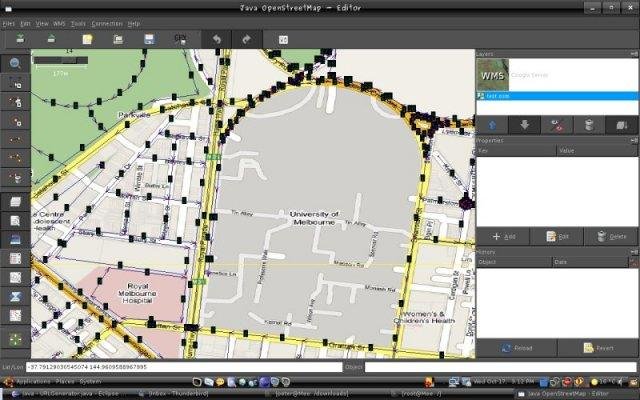This screenshot has width=640, height=400.
Task: Click the Save floppy disk toolbar icon
Action: coord(149,39)
